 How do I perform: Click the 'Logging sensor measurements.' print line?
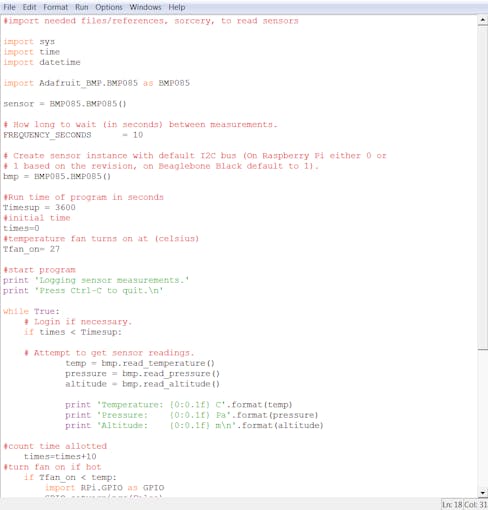(x=96, y=280)
